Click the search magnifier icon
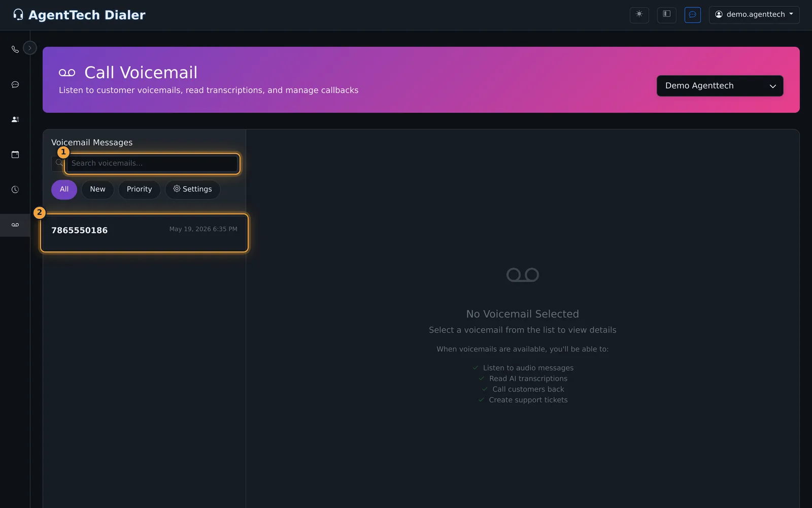The width and height of the screenshot is (812, 508). point(58,163)
